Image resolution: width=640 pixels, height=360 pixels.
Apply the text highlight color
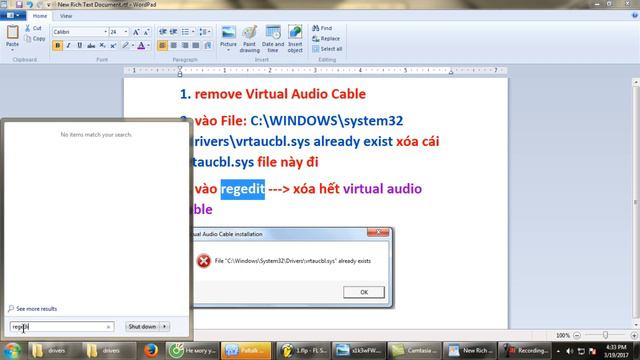(126, 45)
